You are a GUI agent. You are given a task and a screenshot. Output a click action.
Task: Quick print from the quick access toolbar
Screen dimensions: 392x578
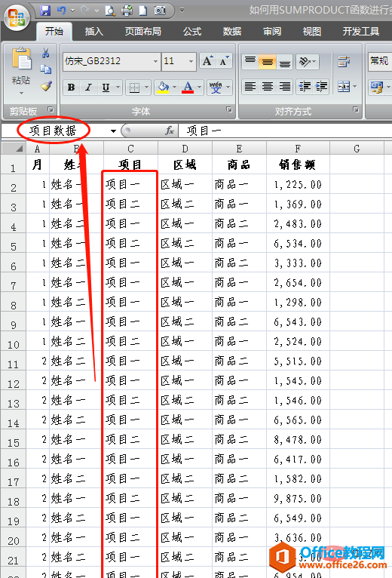[127, 11]
